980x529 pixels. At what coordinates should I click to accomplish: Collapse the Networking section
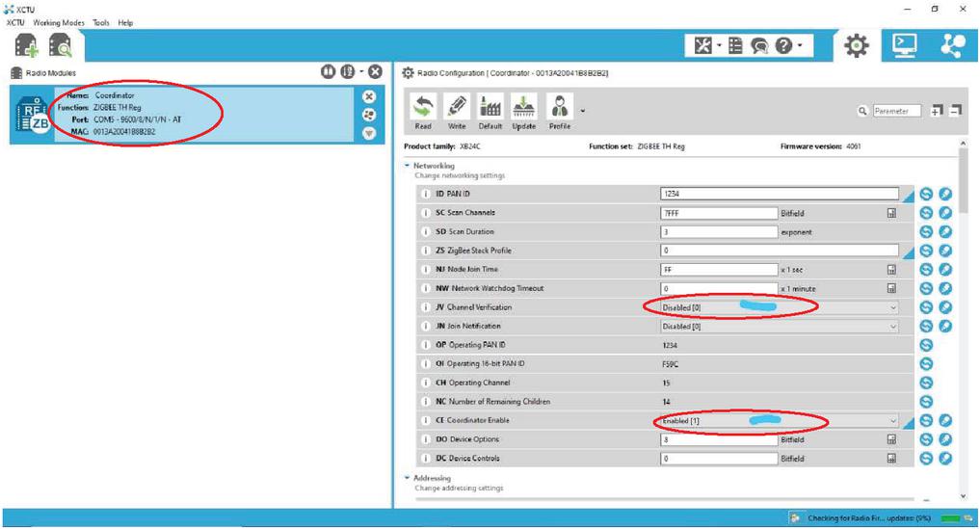[x=408, y=166]
